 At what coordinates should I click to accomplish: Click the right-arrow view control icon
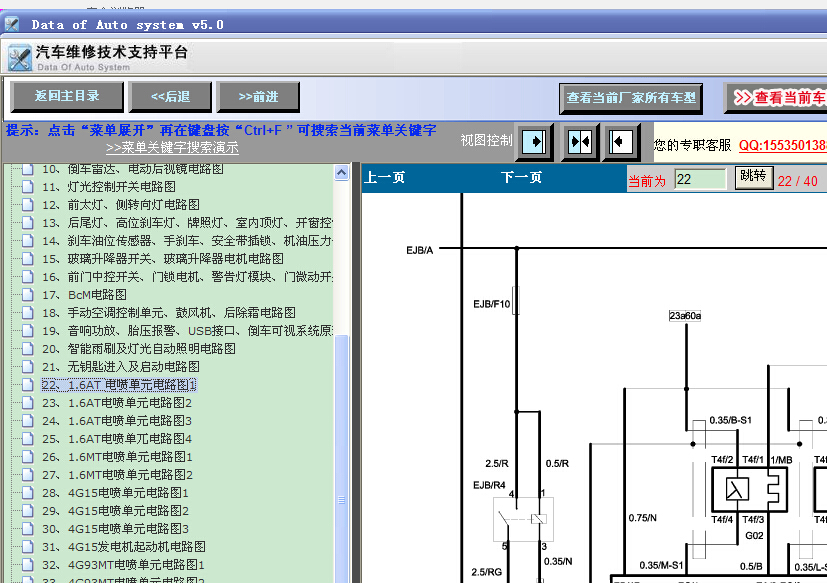pos(534,141)
